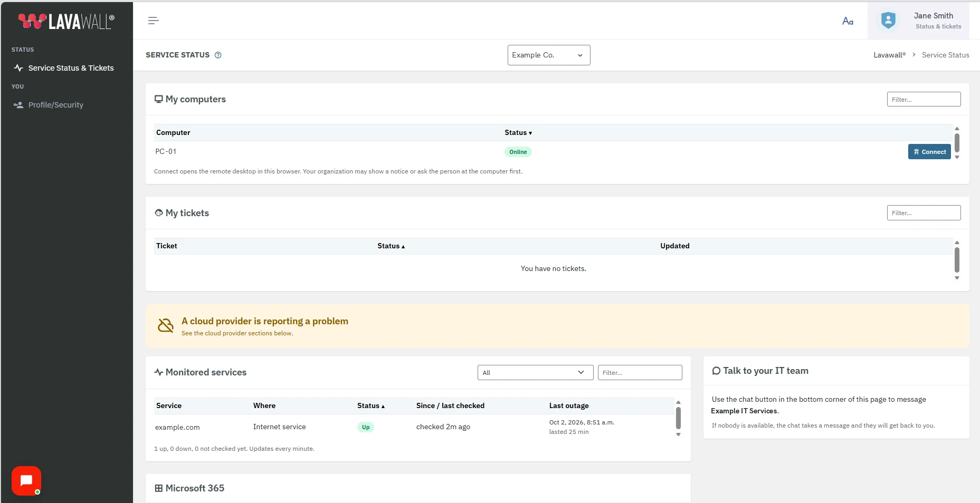Click the My computers Filter field

tap(924, 99)
